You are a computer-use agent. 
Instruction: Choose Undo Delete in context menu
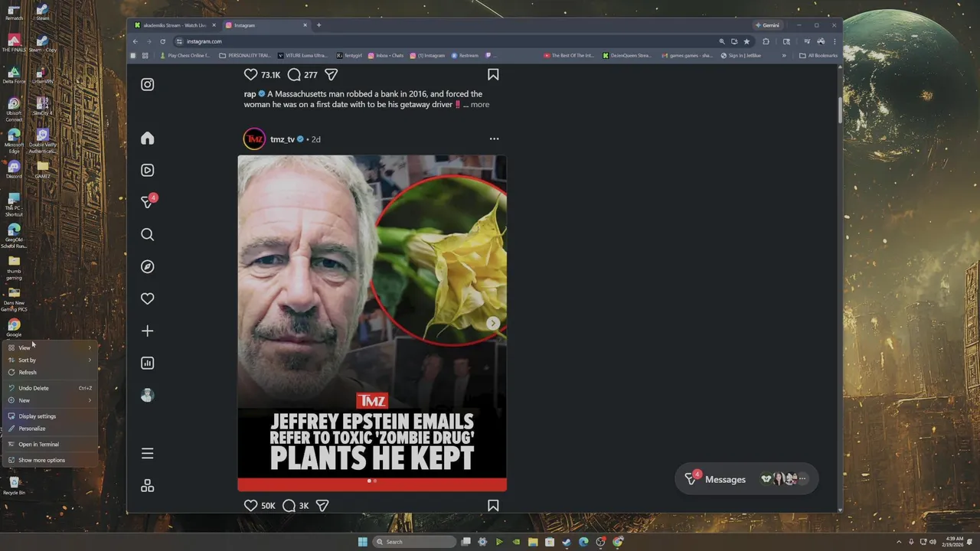click(x=50, y=388)
